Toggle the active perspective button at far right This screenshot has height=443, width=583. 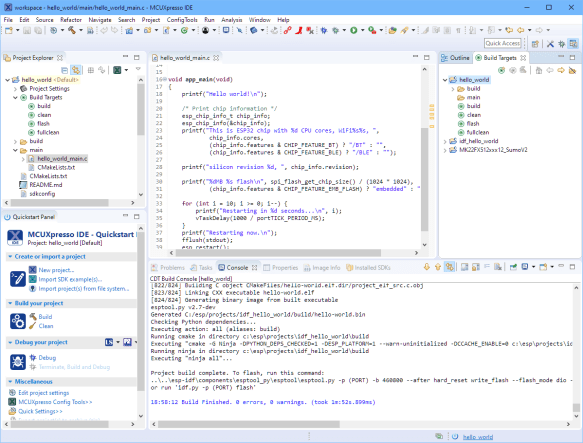[x=573, y=44]
